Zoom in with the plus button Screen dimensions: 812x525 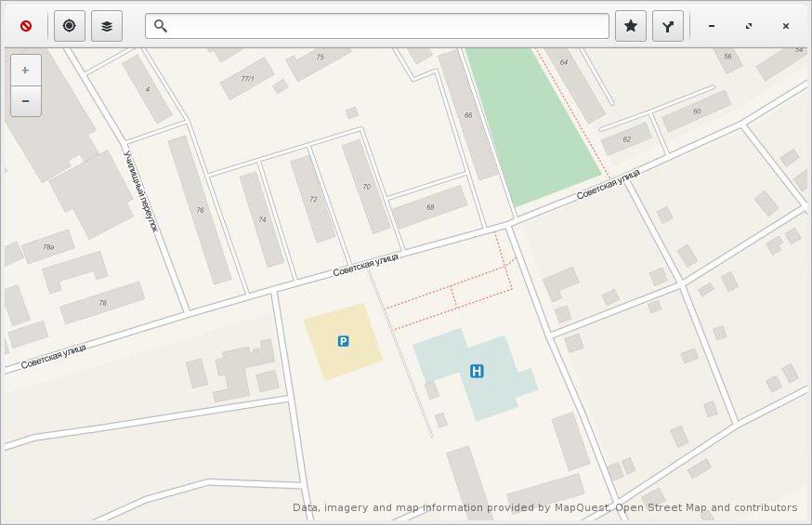(x=26, y=70)
